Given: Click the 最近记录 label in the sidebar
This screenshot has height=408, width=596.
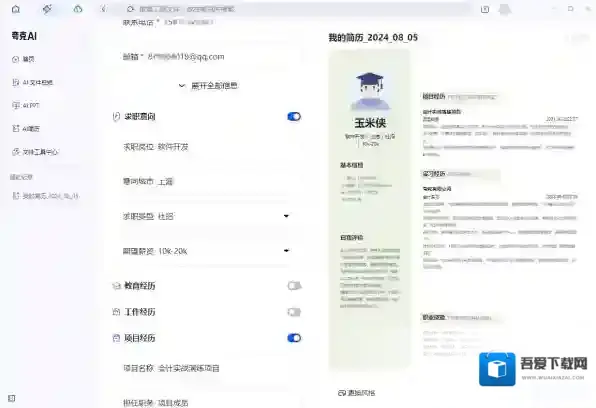Looking at the screenshot, I should [21, 177].
